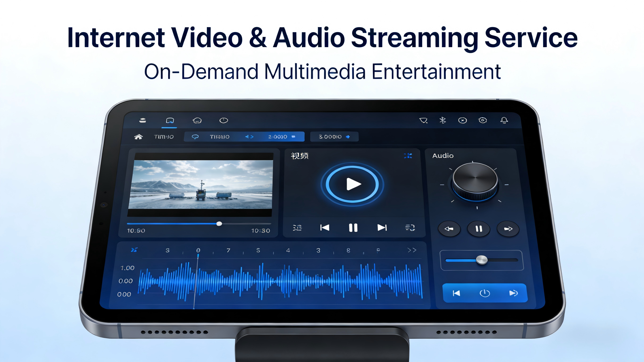Toggle the round pause button under Audio knob
Viewport: 644px width, 362px height.
tap(478, 229)
